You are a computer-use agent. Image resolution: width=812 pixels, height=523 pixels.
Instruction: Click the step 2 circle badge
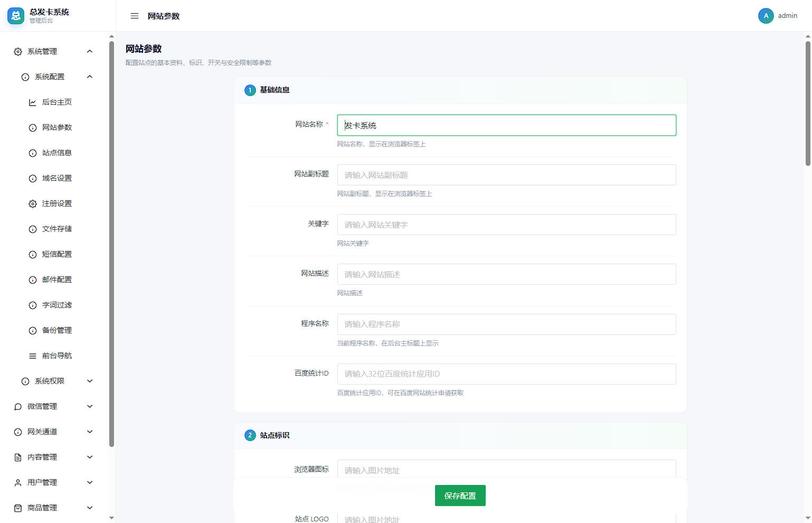(250, 435)
